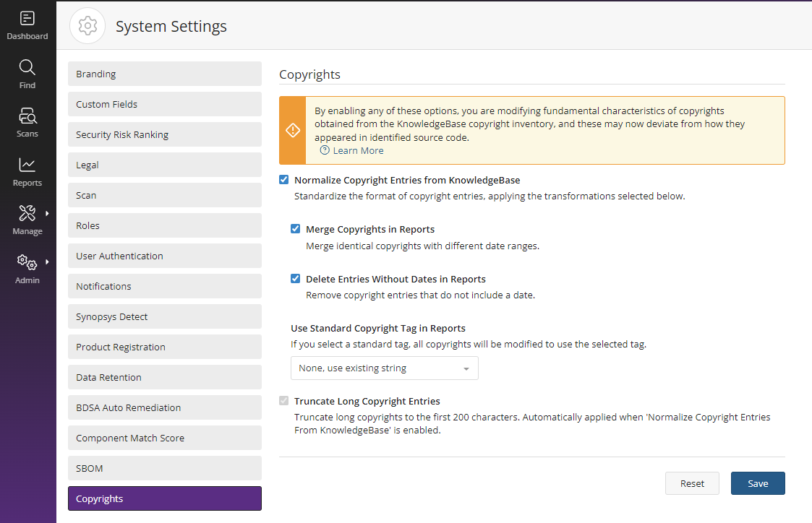
Task: Select the Security Risk Ranking settings tab
Action: click(164, 134)
